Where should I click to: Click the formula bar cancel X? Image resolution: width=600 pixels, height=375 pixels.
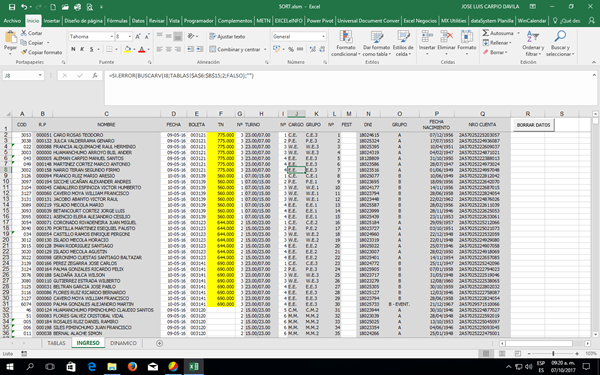65,76
